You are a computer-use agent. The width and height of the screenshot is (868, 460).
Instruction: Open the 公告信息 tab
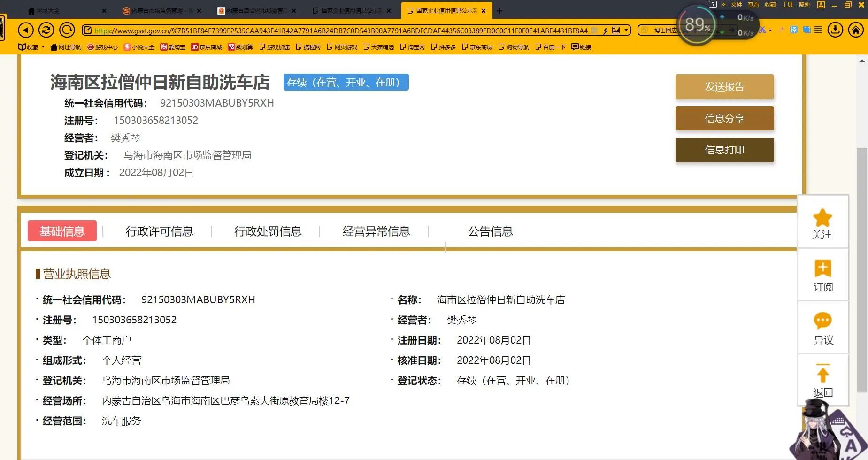pos(491,231)
